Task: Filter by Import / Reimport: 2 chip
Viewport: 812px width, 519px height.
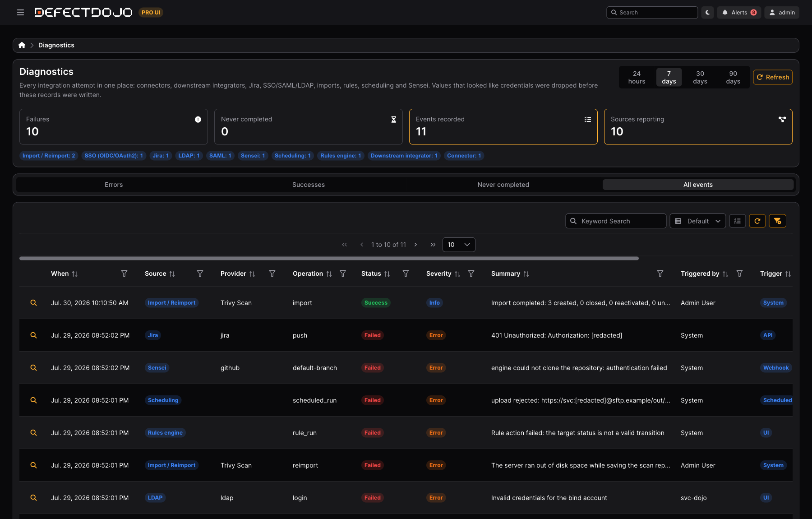Action: click(49, 156)
